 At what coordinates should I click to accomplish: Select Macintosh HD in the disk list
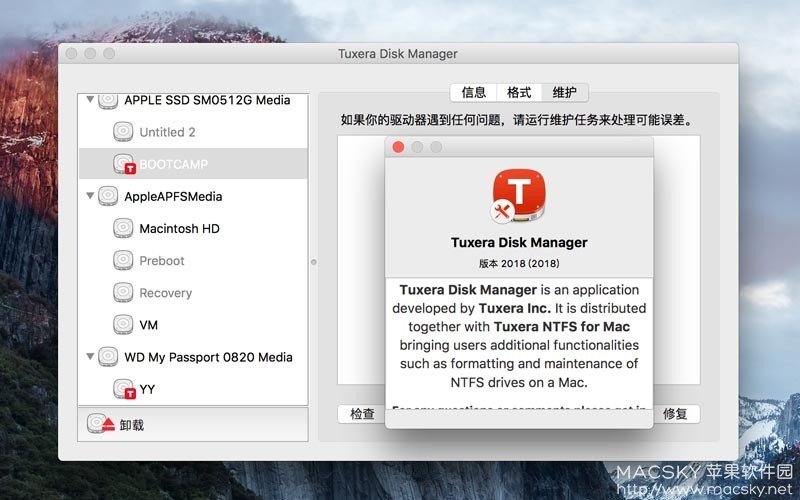[x=180, y=229]
